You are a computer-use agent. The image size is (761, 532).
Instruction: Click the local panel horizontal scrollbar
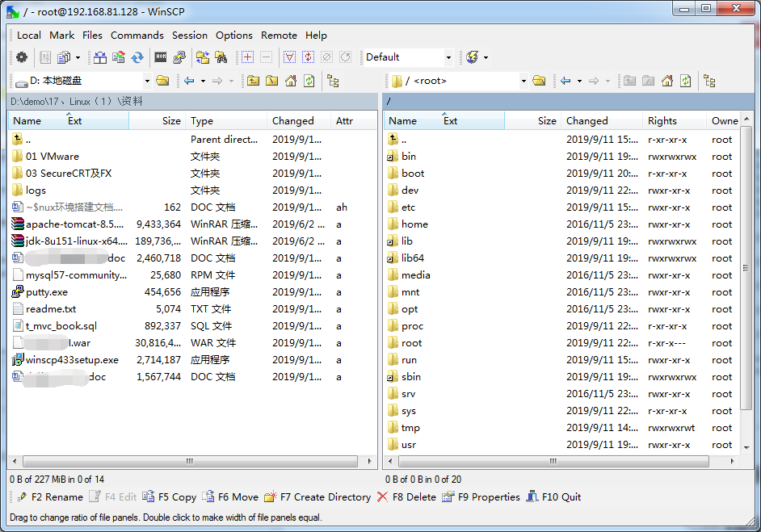(190, 461)
